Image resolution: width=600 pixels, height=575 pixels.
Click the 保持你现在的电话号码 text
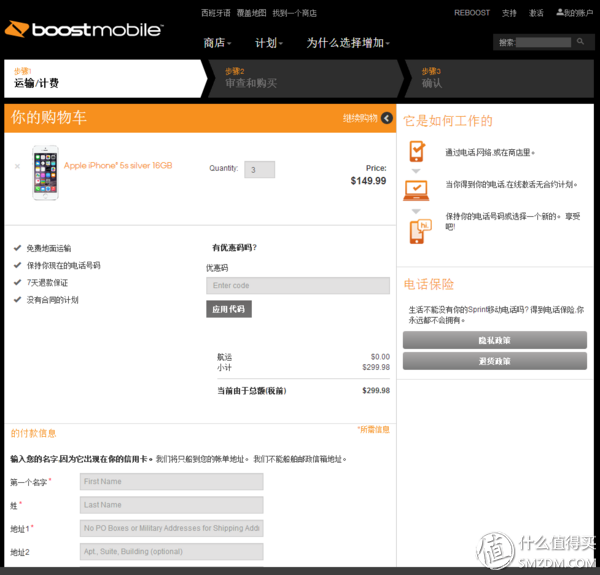click(x=64, y=266)
